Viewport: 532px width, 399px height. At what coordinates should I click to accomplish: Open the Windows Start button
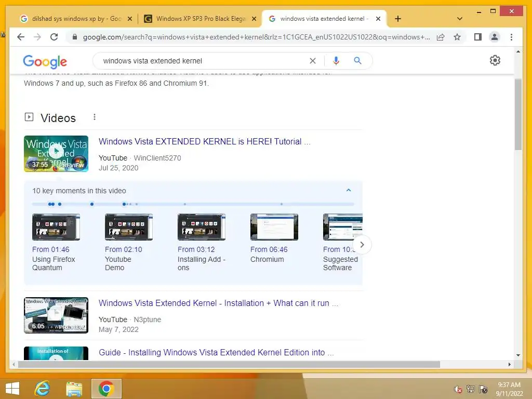click(12, 389)
